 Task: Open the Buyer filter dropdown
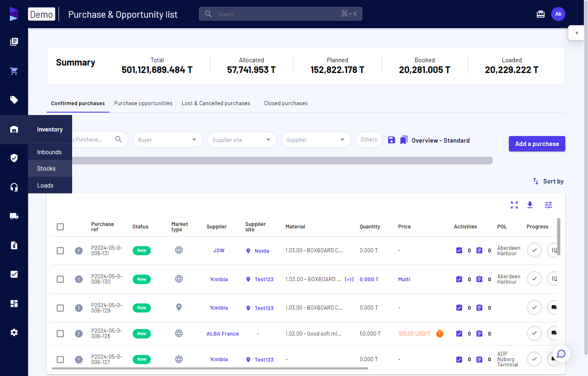click(168, 140)
